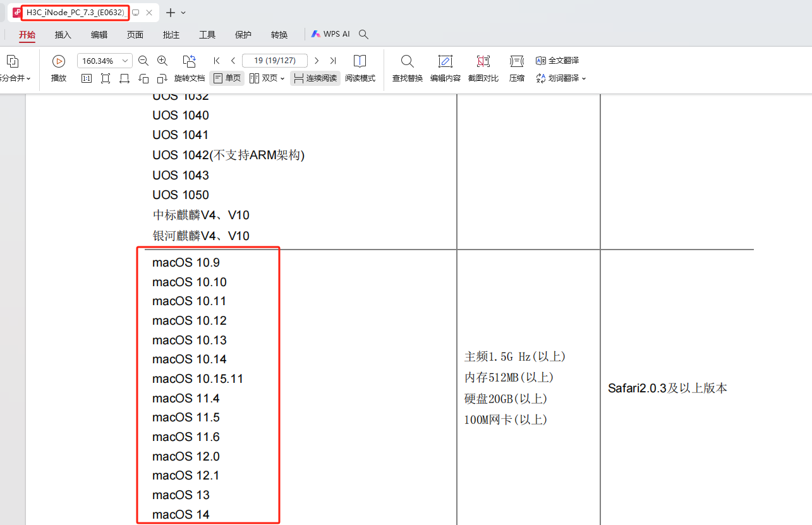Rotate page clockwise with the right rotate icon
Screen dimensions: 812x525
pyautogui.click(x=162, y=78)
